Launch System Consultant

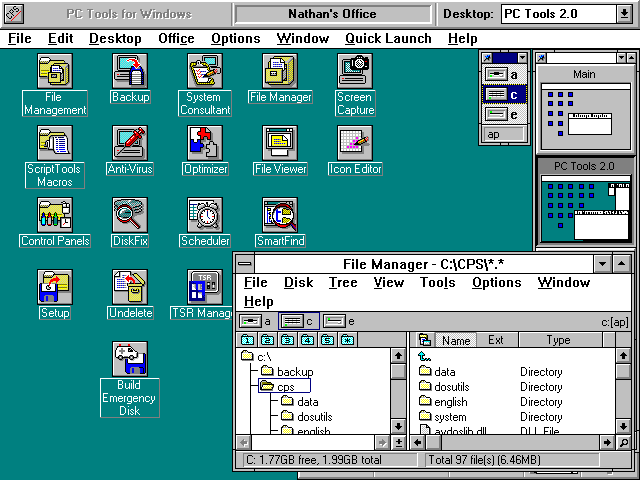point(204,71)
